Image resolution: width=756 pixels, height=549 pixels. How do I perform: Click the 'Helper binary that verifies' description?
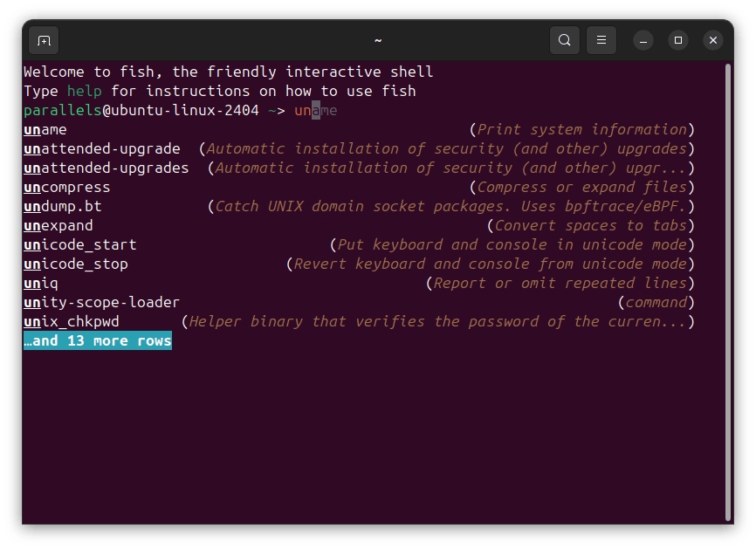437,322
